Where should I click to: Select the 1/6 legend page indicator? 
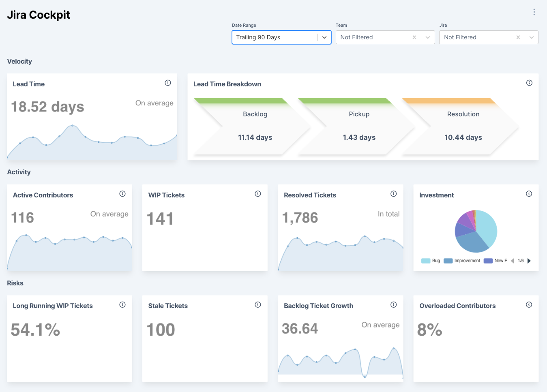tap(521, 261)
